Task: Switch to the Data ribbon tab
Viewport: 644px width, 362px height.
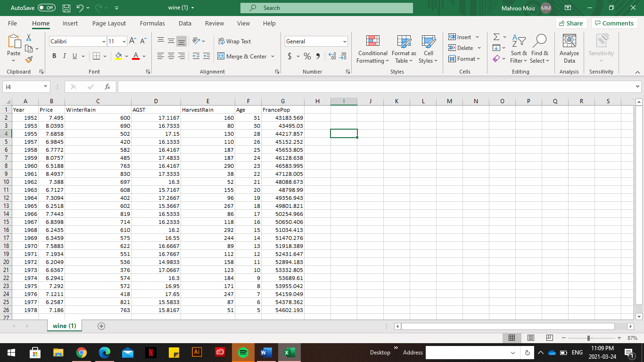Action: tap(185, 23)
